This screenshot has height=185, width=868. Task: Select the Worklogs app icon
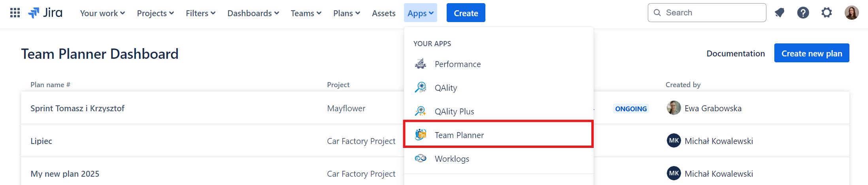pyautogui.click(x=421, y=159)
